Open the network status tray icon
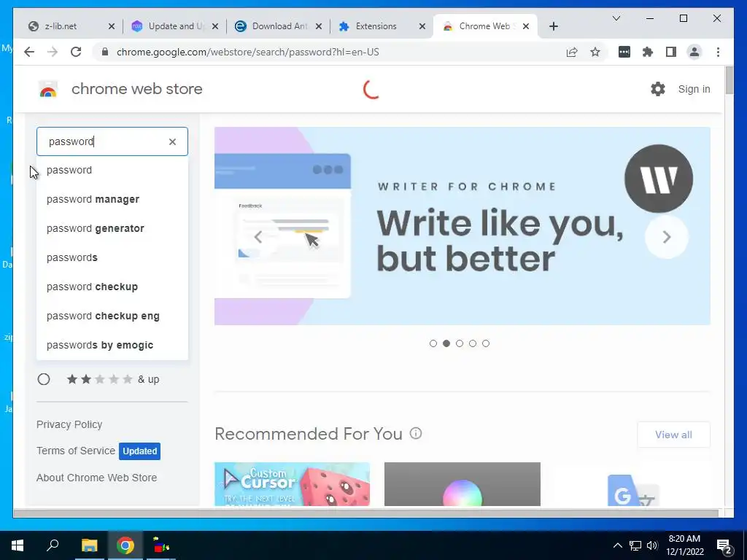 635,545
